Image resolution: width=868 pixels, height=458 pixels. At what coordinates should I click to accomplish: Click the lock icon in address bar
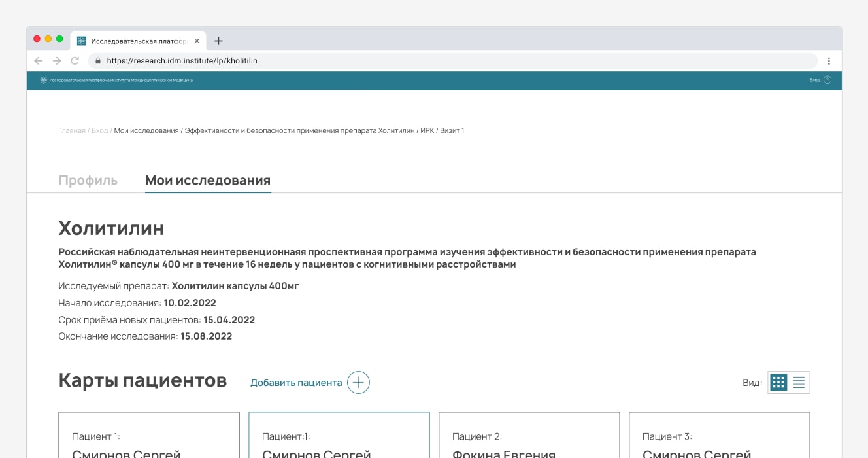(x=98, y=60)
